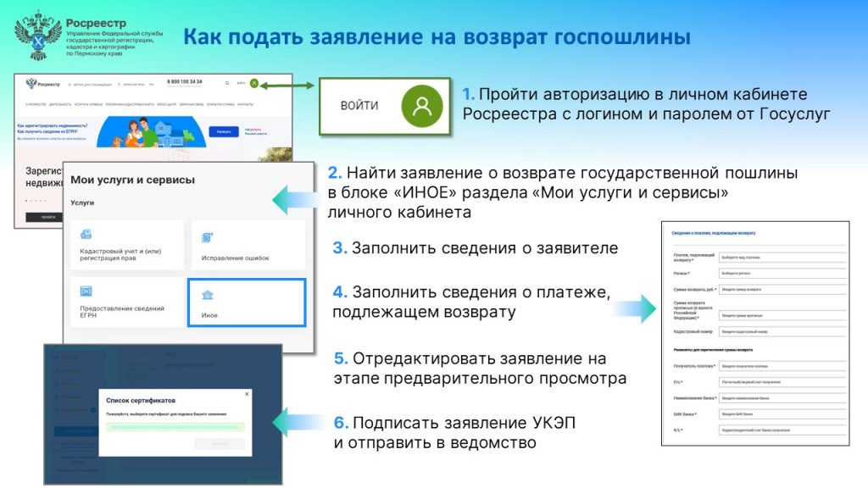Click the Росреестр emblem beside the infographic title
Viewport: 868px width, 488px height.
38,36
